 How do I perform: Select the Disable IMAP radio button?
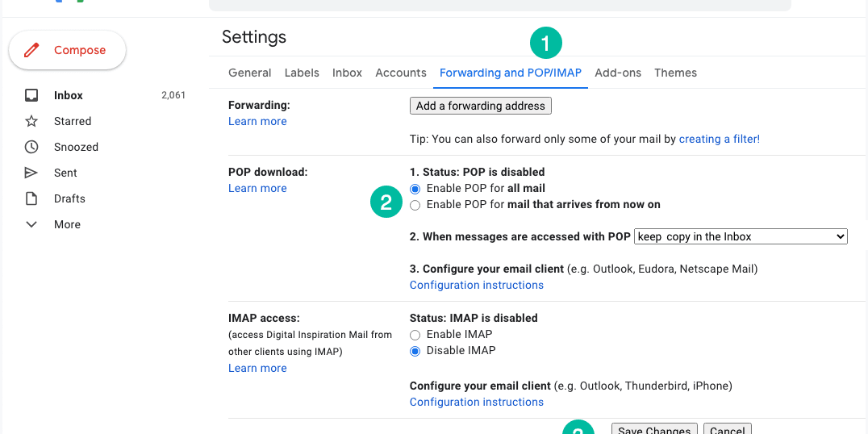pos(415,351)
